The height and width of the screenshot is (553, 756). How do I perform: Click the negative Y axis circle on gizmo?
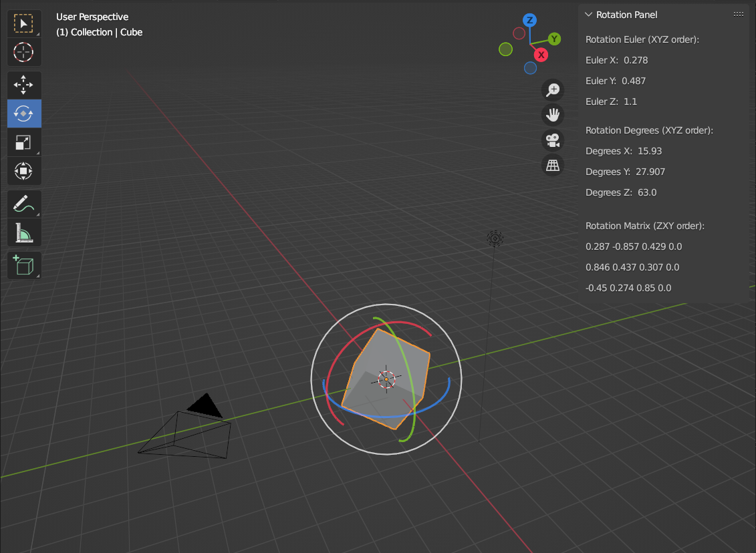click(x=506, y=49)
